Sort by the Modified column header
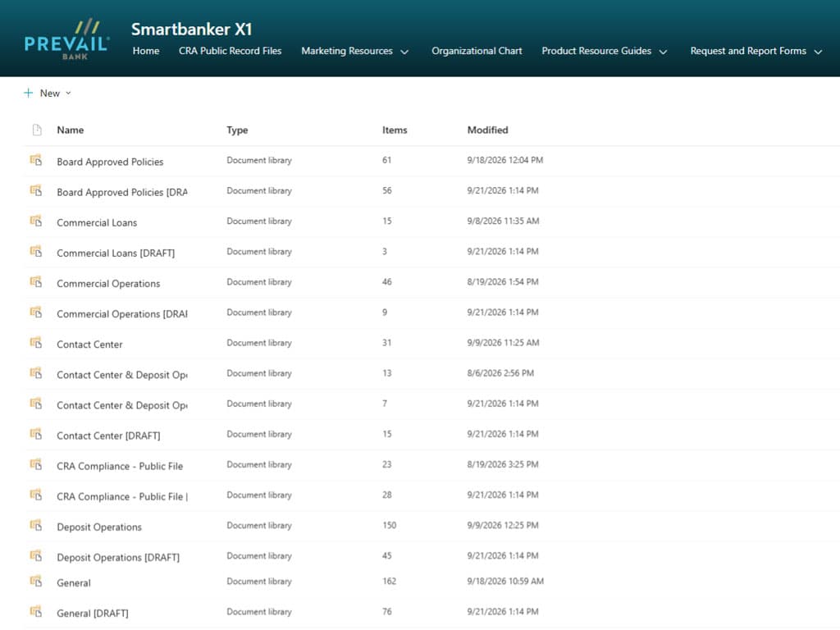Viewport: 840px width, 630px height. (487, 130)
